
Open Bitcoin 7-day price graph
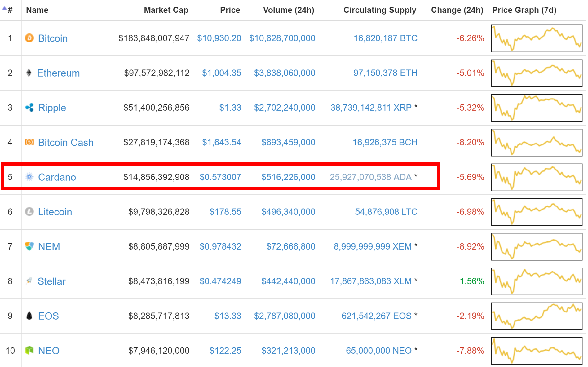(x=537, y=38)
